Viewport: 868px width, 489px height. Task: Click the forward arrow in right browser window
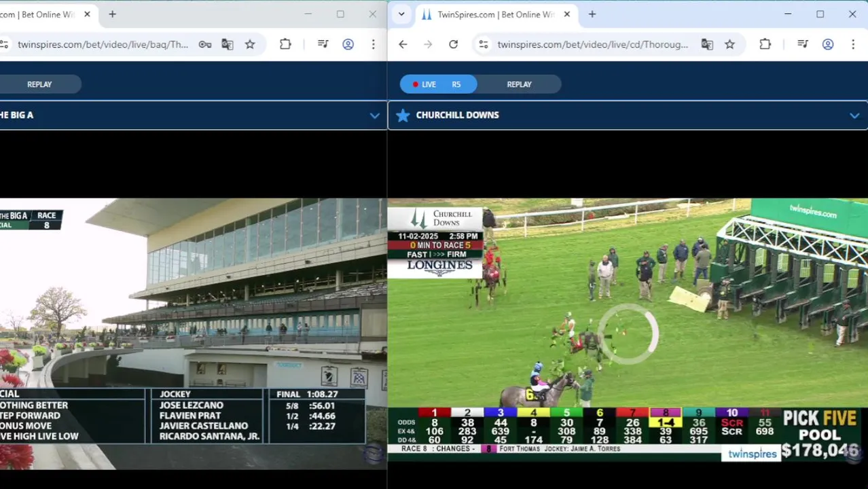point(428,45)
